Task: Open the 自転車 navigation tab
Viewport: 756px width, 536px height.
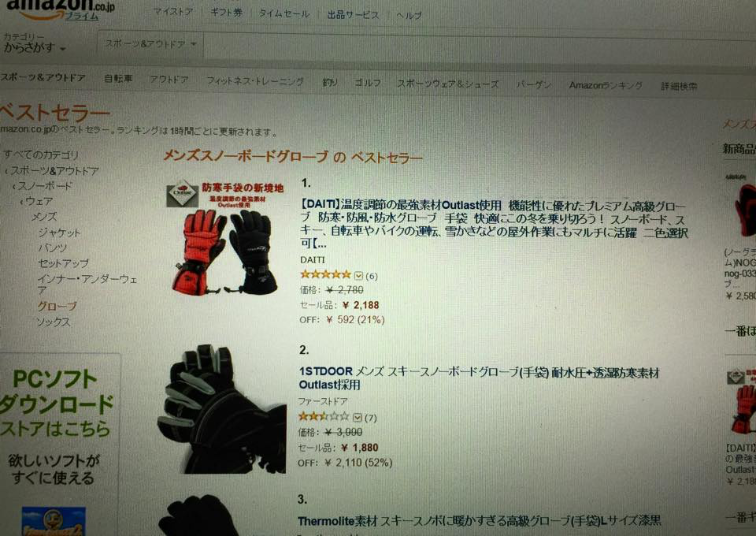Action: (x=118, y=79)
